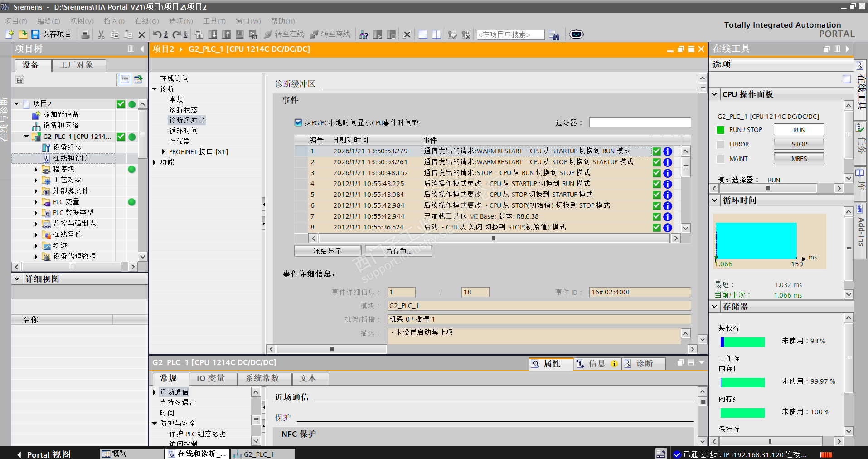Click the green check beside 项目2 in tree
Viewport: 868px width, 459px height.
click(121, 104)
